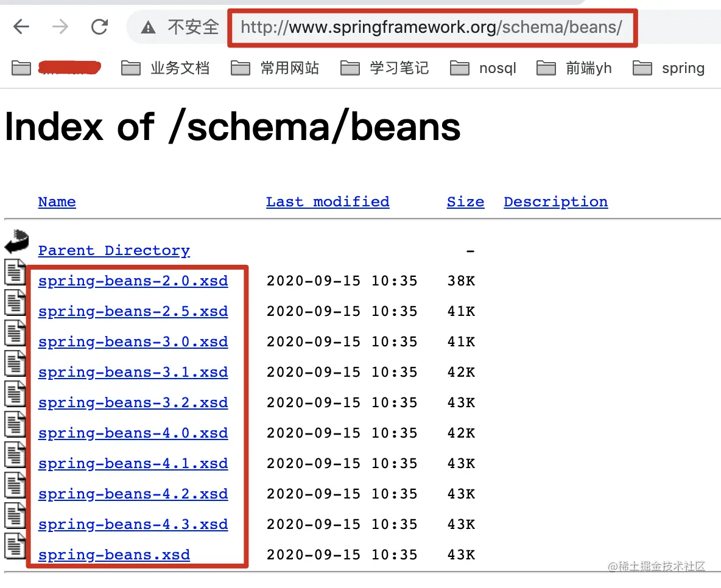Click file icon beside spring-beans-3.2.xsd

[15, 394]
